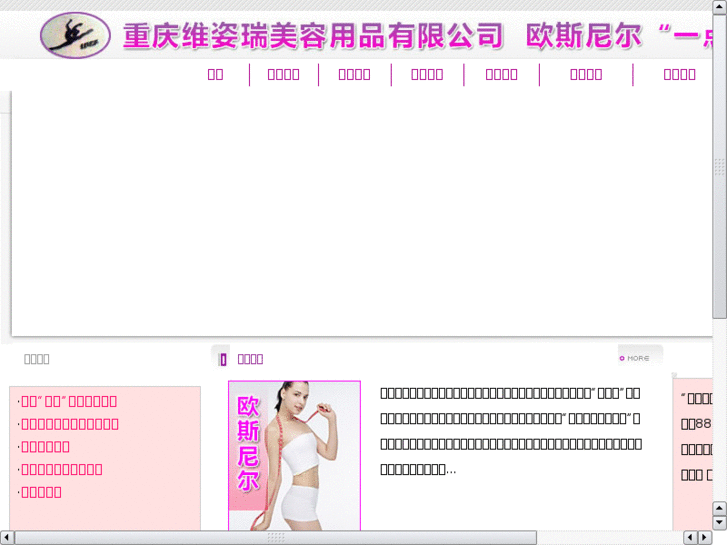This screenshot has height=545, width=727.
Task: Select the last navigation menu item
Action: pyautogui.click(x=679, y=74)
